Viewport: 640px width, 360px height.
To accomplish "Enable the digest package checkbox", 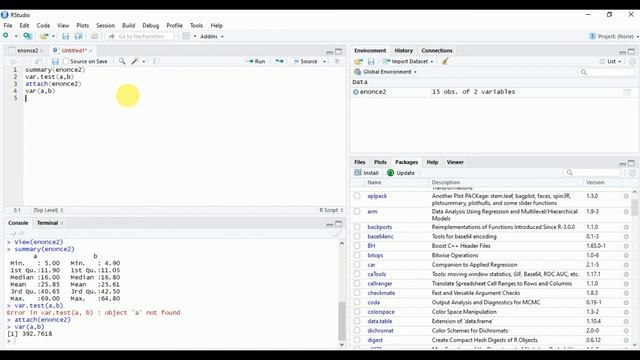I will point(357,340).
